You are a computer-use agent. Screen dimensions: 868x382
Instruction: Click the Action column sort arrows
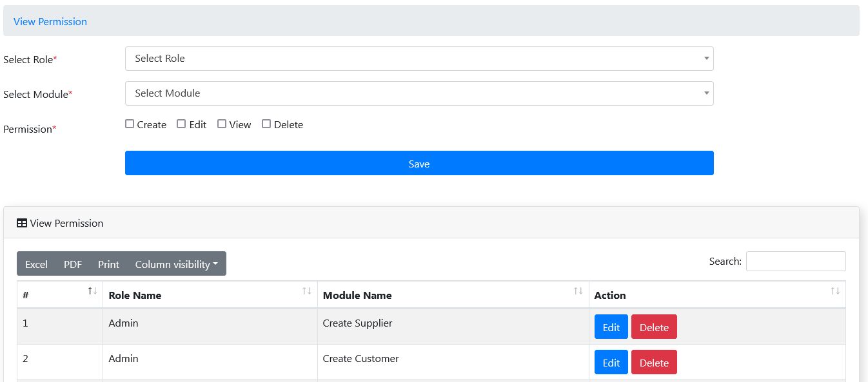pos(834,291)
